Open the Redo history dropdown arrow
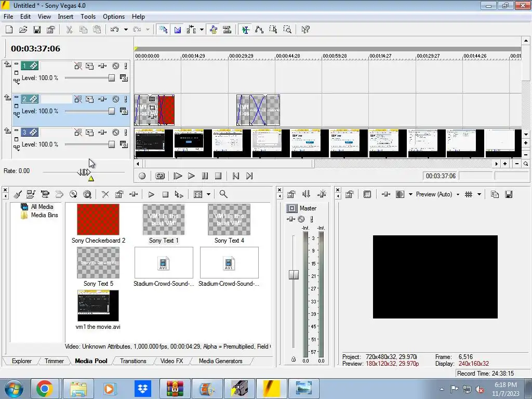The height and width of the screenshot is (399, 532). (x=148, y=30)
